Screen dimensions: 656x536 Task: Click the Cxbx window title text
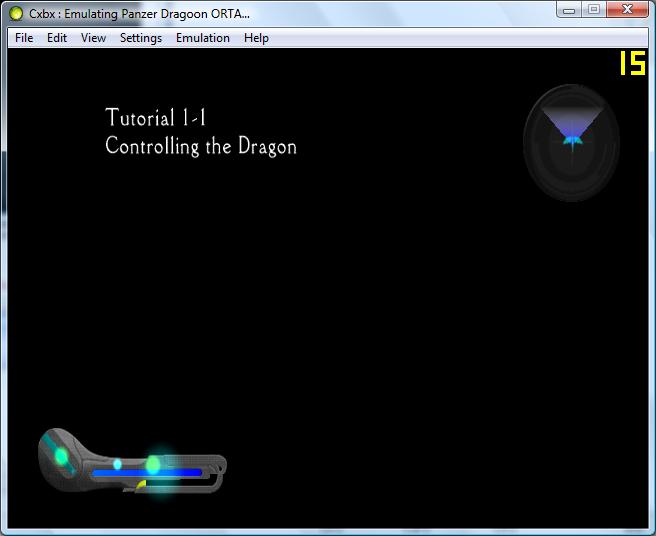140,14
